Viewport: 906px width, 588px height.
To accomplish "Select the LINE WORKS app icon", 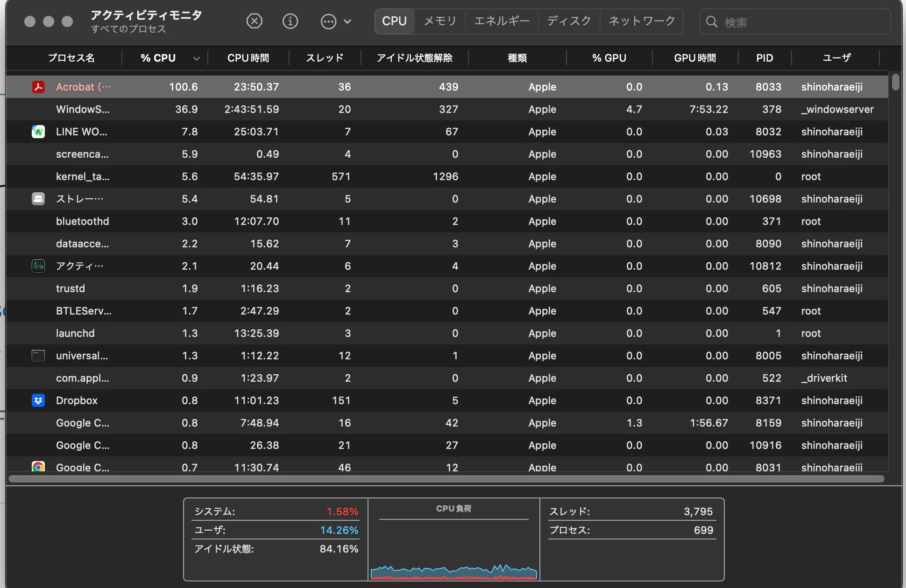I will click(38, 132).
